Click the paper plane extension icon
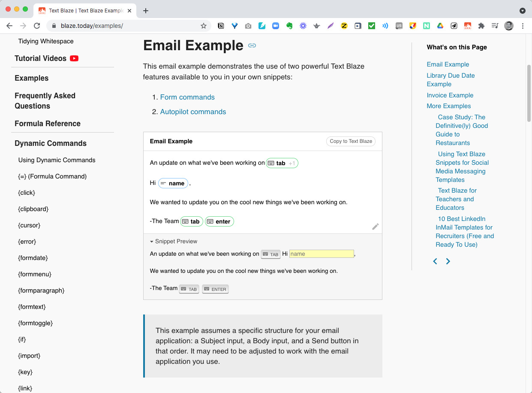The image size is (532, 393). point(454,26)
